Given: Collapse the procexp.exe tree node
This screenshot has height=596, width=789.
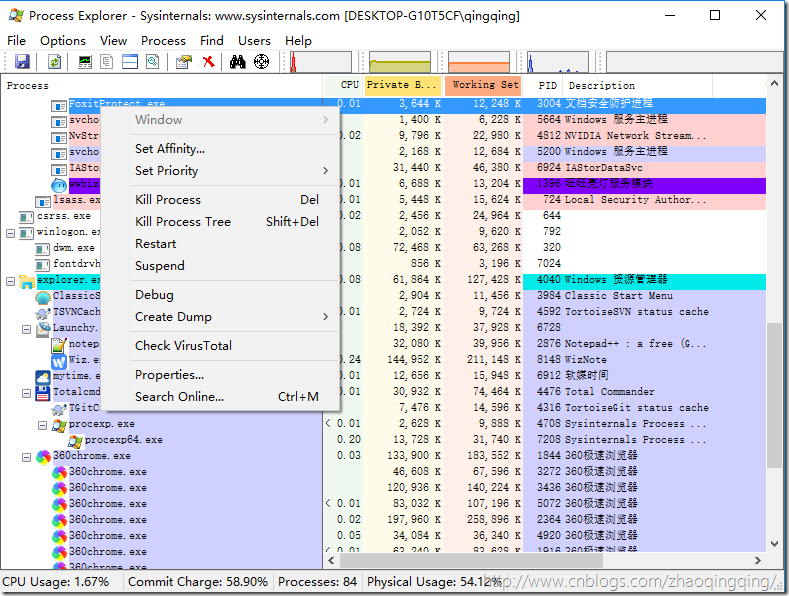Looking at the screenshot, I should 42,426.
